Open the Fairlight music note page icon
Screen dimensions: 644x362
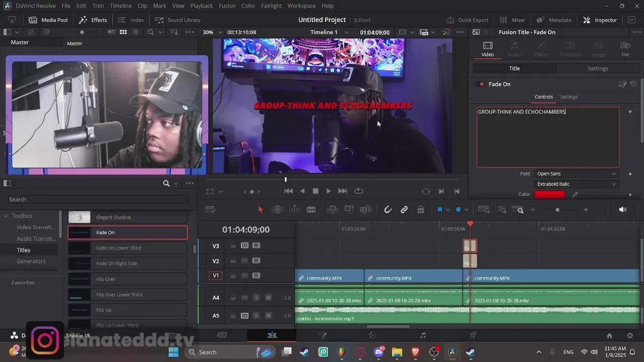click(x=423, y=335)
